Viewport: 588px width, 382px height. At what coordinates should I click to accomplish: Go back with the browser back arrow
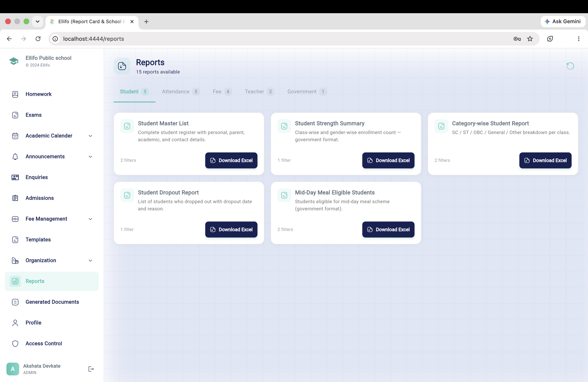click(x=9, y=39)
